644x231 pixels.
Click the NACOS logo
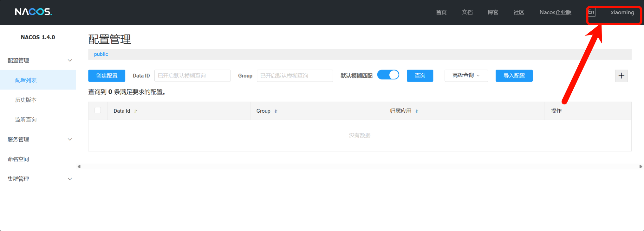point(33,12)
